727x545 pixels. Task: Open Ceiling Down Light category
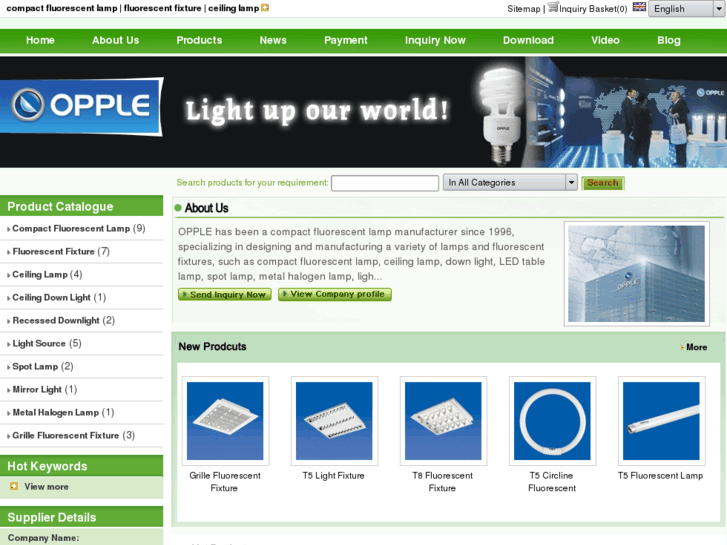click(51, 298)
